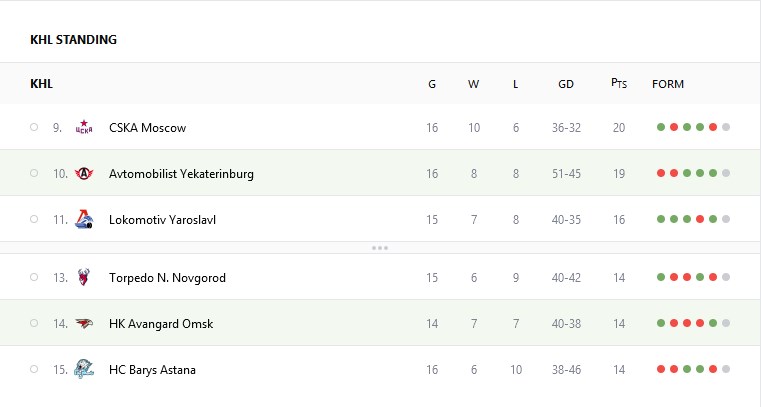
Task: Open the CSKA Moscow team link
Action: pos(147,127)
